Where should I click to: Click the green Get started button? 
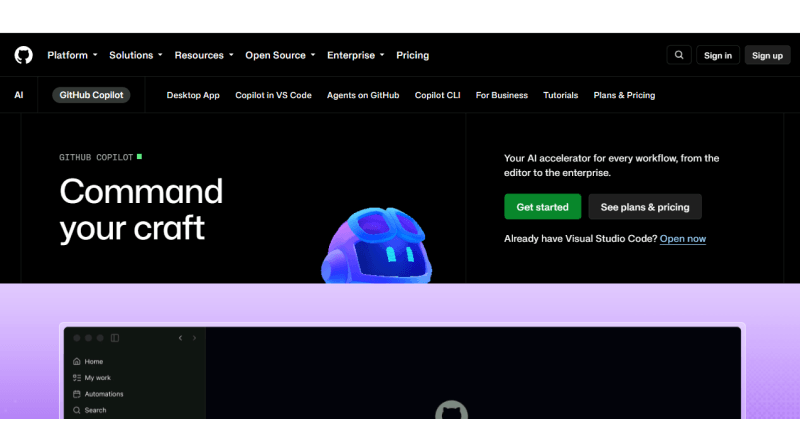tap(542, 207)
